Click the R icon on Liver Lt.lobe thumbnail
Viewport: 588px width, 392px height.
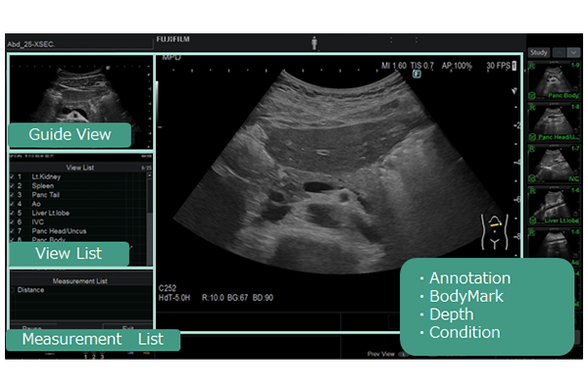[532, 191]
